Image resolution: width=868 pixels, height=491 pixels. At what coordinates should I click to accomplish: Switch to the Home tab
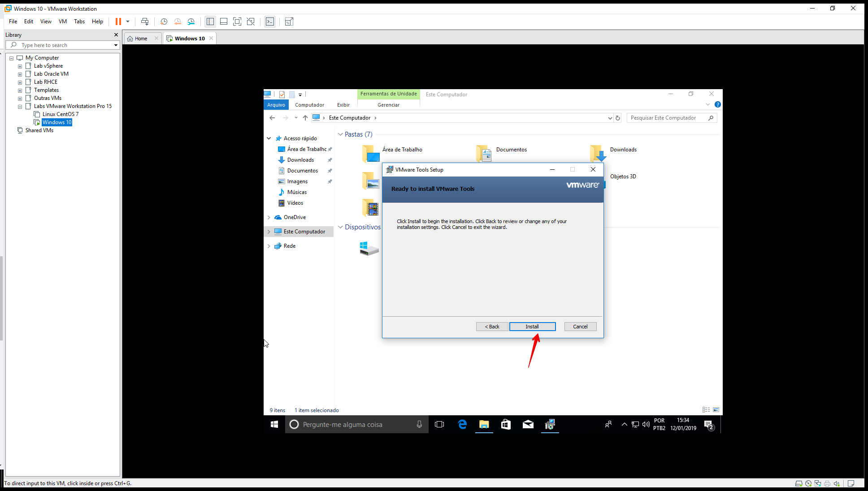[x=141, y=39]
